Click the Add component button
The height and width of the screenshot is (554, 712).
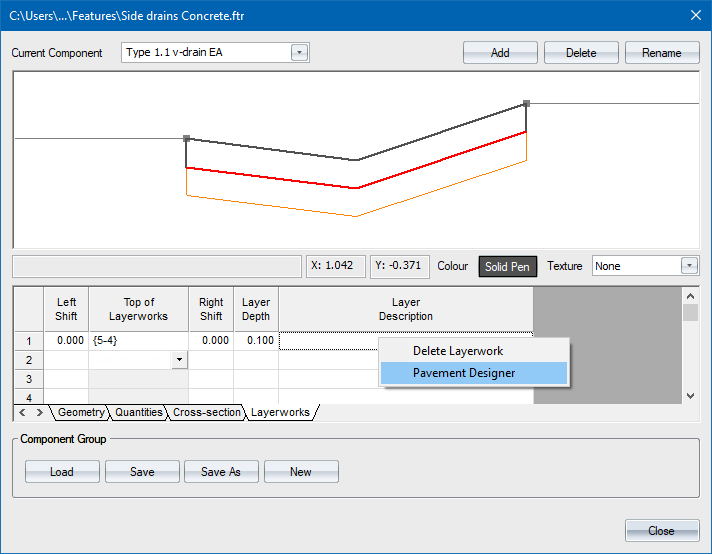pyautogui.click(x=500, y=53)
